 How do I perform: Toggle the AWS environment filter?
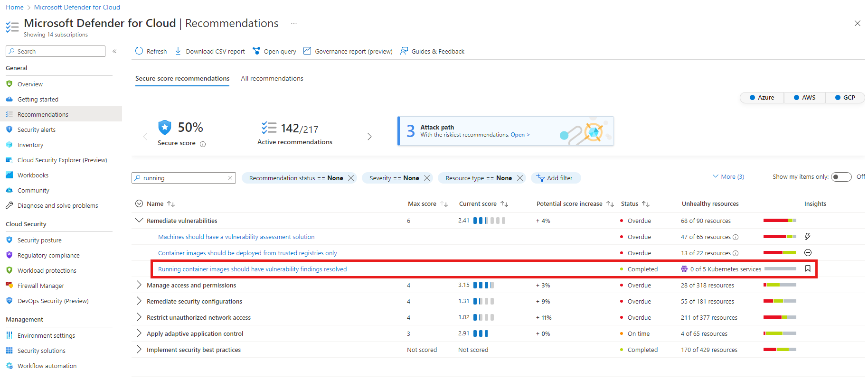pyautogui.click(x=805, y=97)
